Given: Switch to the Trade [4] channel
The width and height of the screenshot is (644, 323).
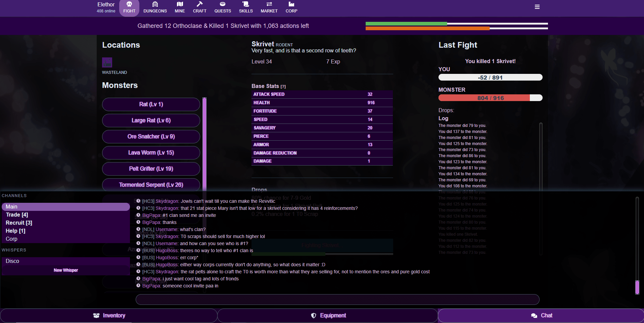Looking at the screenshot, I should point(17,215).
